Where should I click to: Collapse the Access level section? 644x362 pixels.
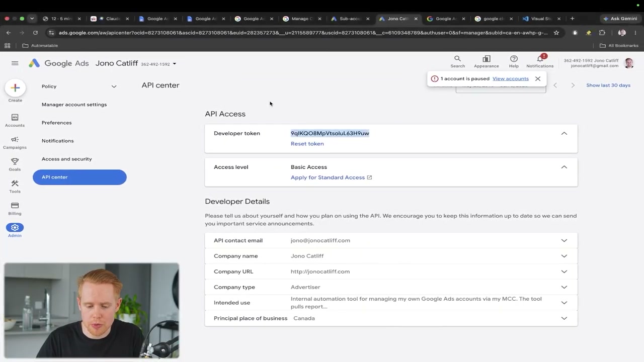pyautogui.click(x=564, y=167)
